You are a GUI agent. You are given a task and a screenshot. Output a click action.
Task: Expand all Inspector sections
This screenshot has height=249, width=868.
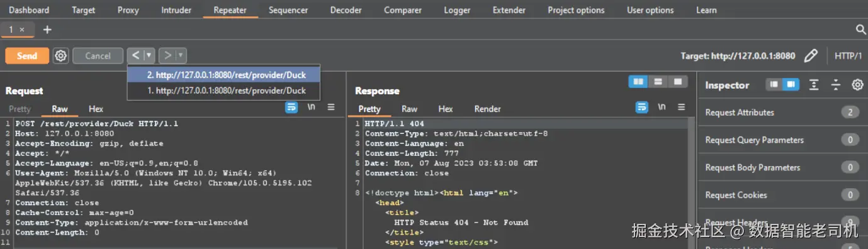814,84
